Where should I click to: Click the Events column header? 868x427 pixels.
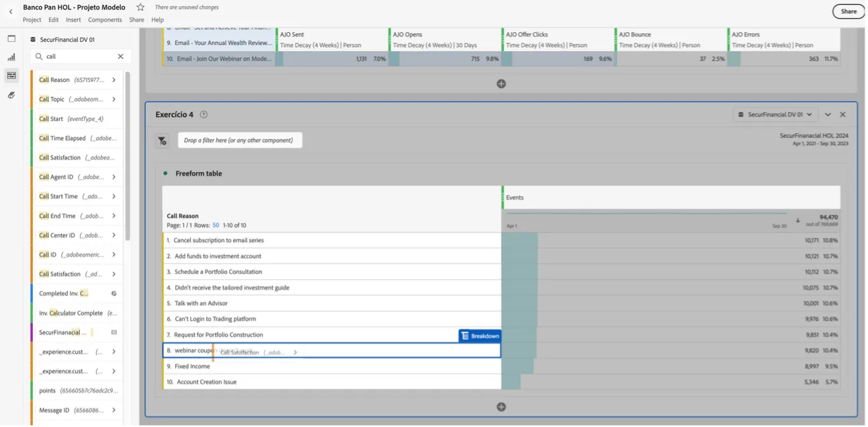coord(515,198)
